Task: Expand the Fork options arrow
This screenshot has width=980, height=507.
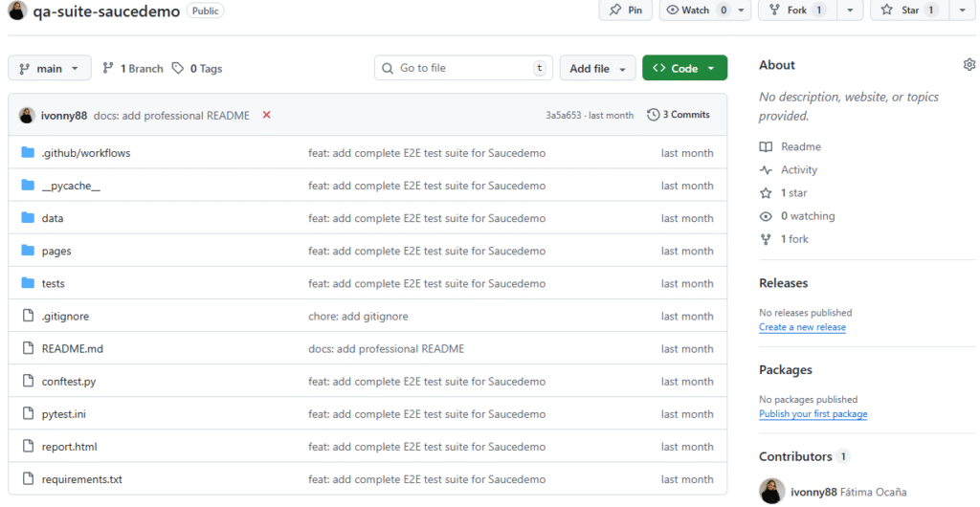Action: tap(849, 11)
